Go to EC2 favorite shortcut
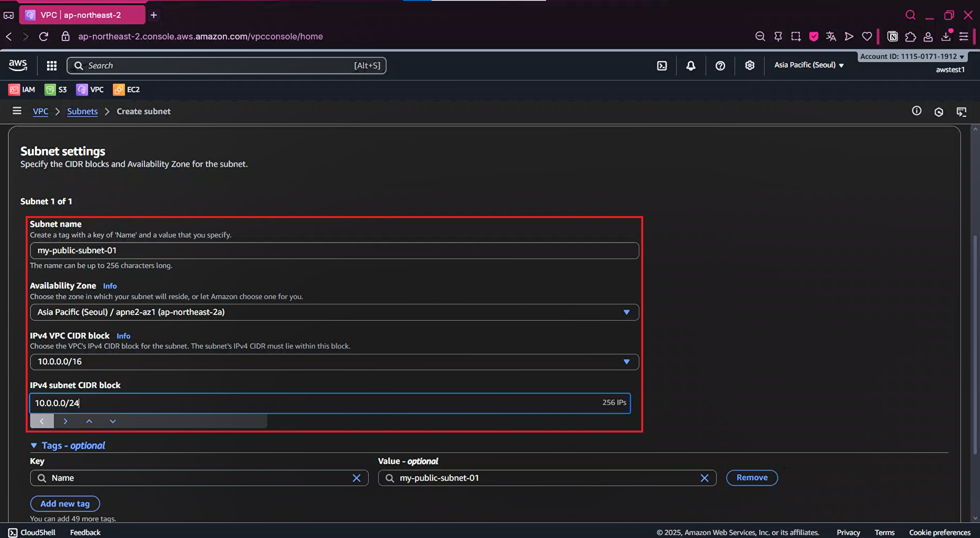The image size is (980, 538). [127, 90]
